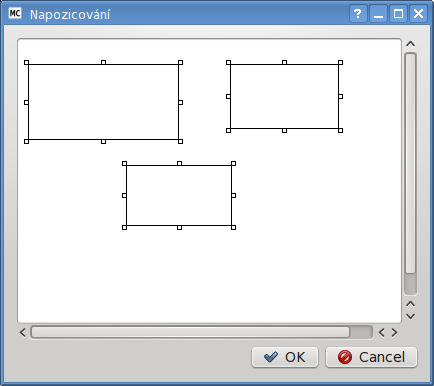This screenshot has height=386, width=434.
Task: Select the left-middle handle of the upper-right rectangle
Action: click(229, 96)
